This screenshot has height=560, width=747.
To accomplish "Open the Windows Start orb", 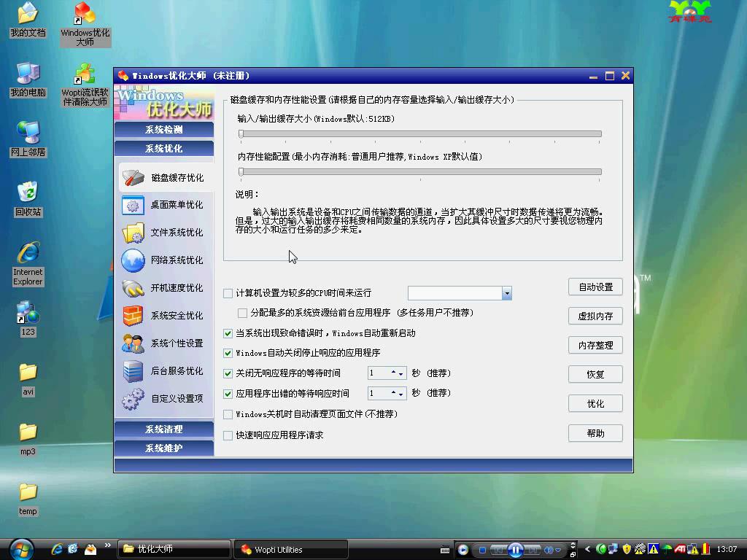I will point(21,549).
